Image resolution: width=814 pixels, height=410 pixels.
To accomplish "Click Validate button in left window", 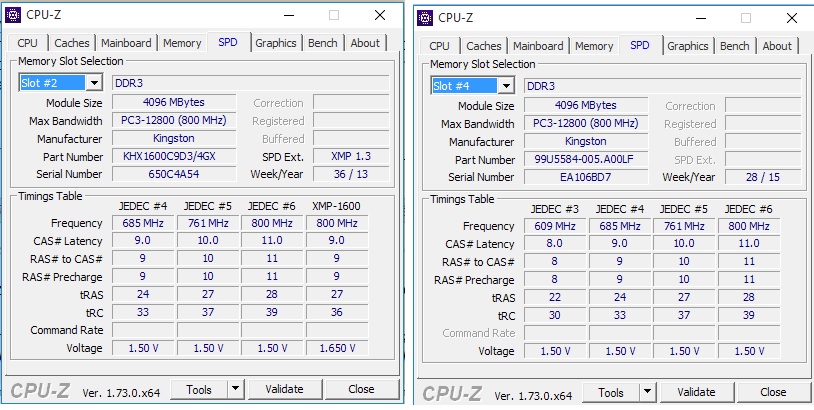I will click(284, 389).
